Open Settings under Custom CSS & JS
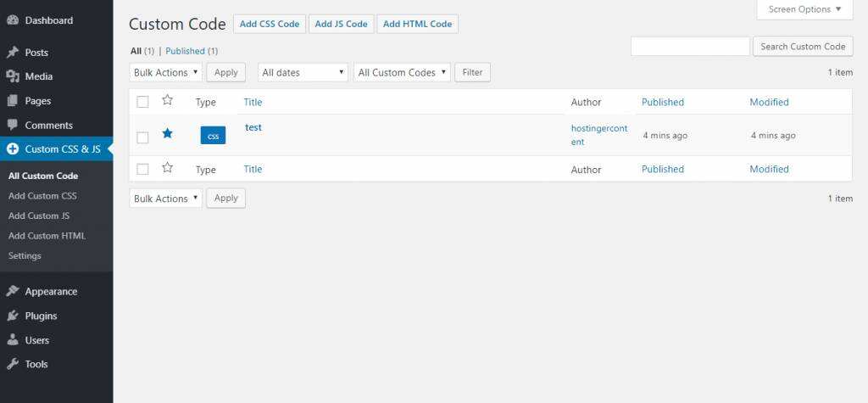The image size is (868, 403). pyautogui.click(x=25, y=255)
